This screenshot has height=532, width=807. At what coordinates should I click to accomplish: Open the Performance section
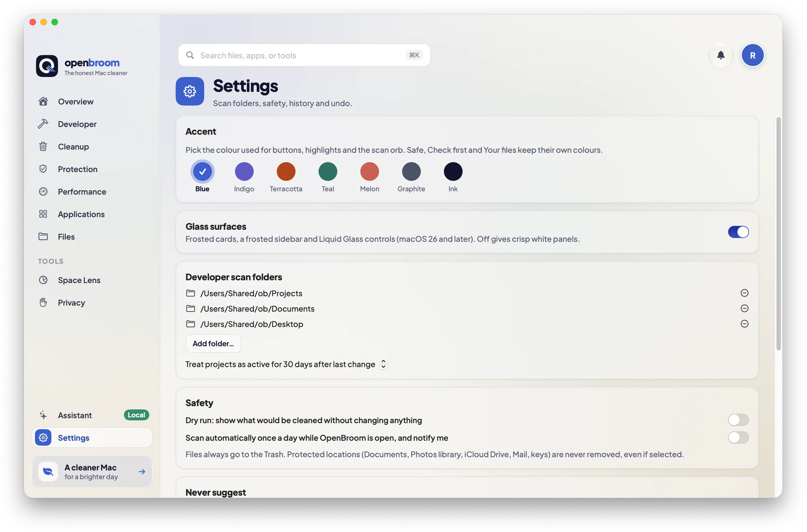pyautogui.click(x=92, y=191)
